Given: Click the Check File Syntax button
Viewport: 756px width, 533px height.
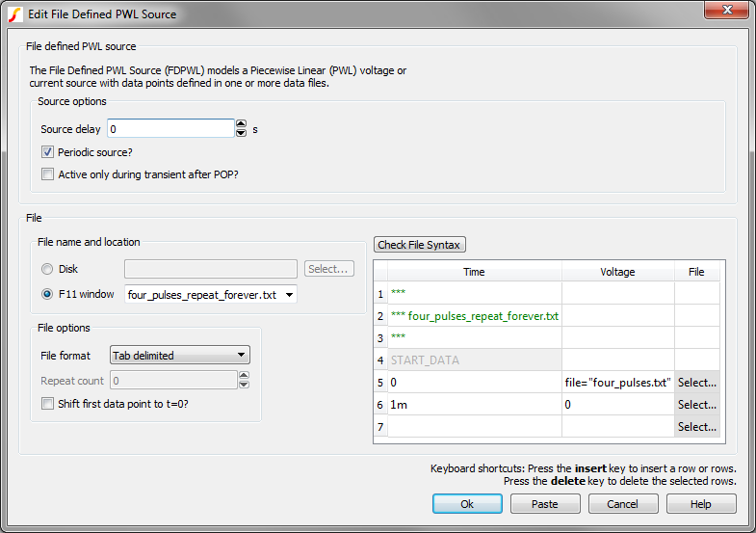Looking at the screenshot, I should click(419, 245).
